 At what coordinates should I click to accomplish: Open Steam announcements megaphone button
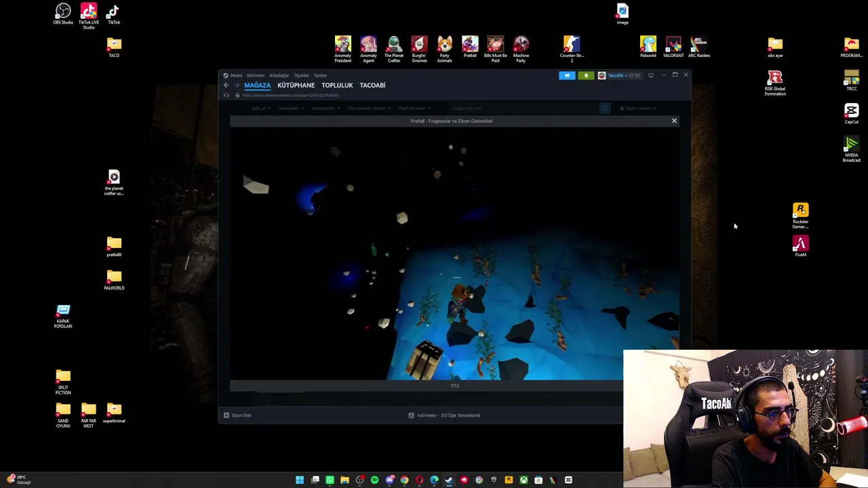[x=567, y=75]
